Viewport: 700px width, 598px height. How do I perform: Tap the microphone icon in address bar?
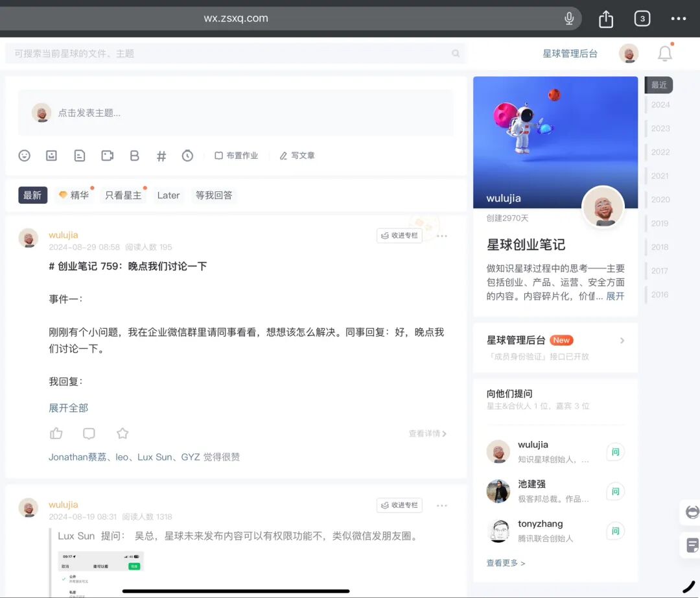point(569,18)
